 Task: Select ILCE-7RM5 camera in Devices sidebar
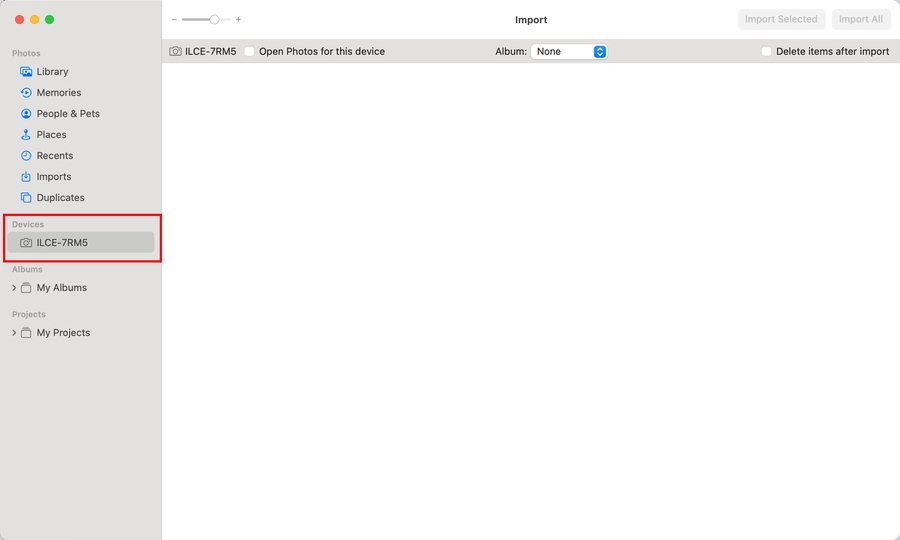(62, 242)
